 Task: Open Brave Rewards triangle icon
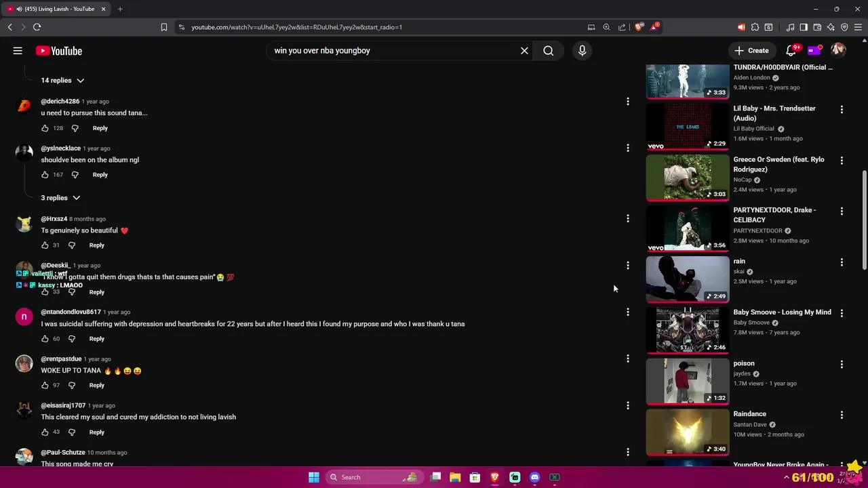(x=654, y=27)
